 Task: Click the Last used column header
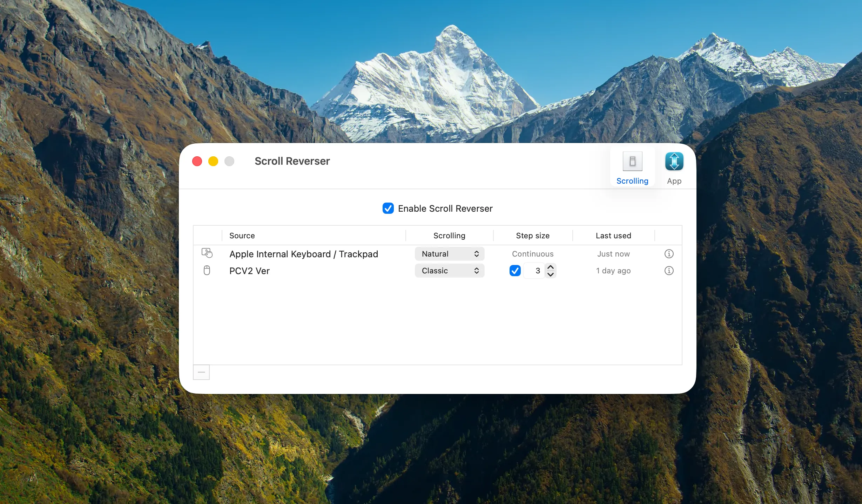[x=613, y=236]
